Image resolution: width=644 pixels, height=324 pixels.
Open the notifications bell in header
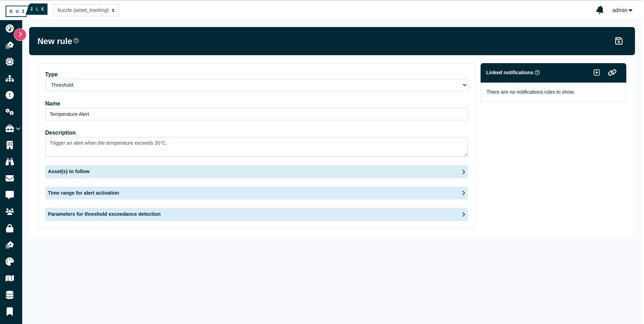tap(600, 10)
